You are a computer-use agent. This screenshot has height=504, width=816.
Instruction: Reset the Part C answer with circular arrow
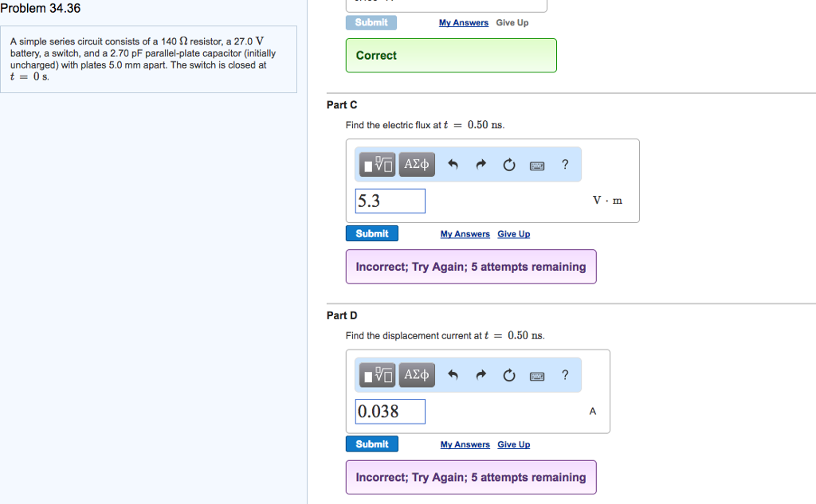[x=509, y=164]
